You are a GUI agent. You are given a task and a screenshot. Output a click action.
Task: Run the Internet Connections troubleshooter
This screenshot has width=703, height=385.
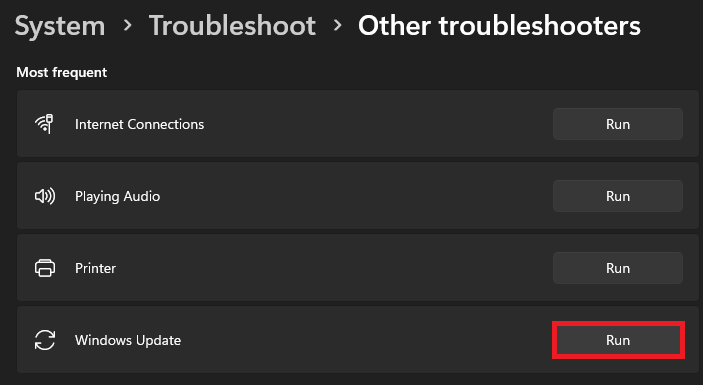[618, 124]
